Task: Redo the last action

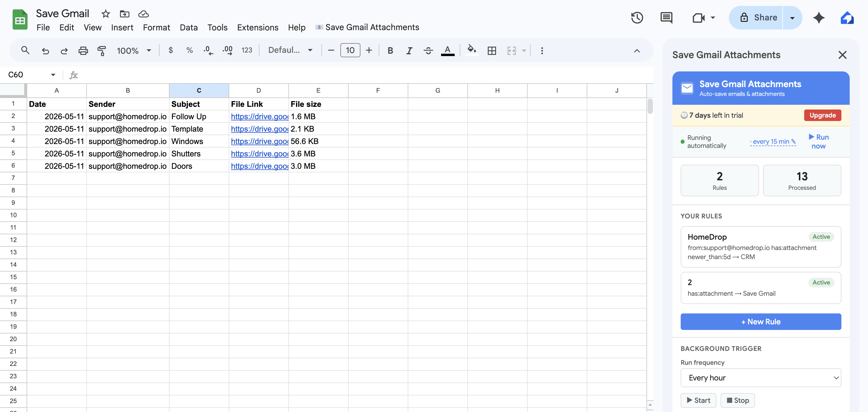Action: [64, 50]
